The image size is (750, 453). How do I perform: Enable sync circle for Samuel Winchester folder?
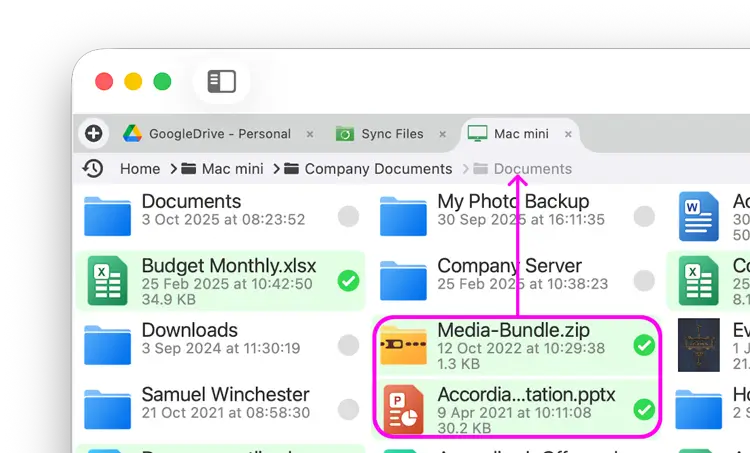348,409
